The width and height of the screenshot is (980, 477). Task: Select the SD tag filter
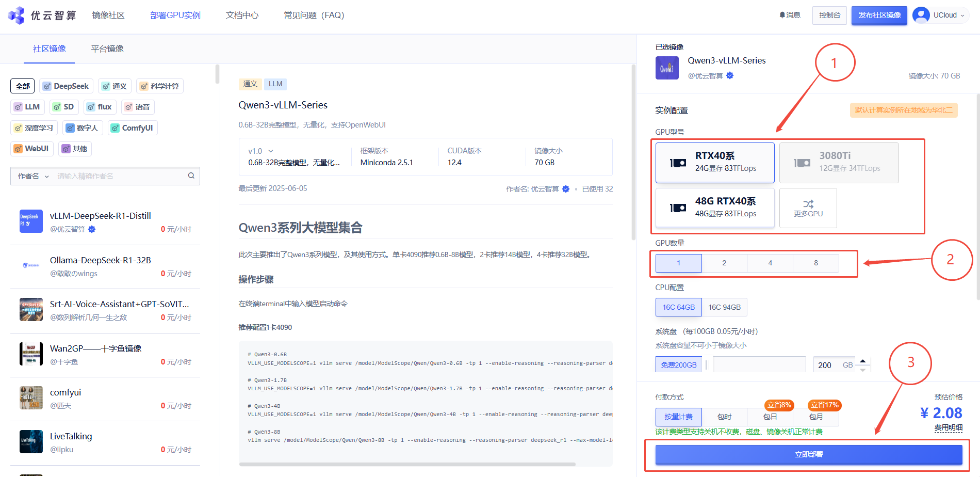[64, 107]
